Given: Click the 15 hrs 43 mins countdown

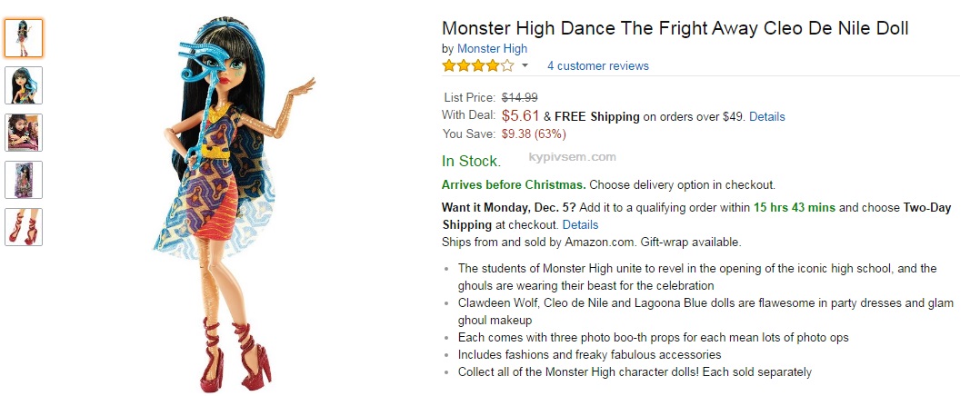Looking at the screenshot, I should tap(794, 208).
